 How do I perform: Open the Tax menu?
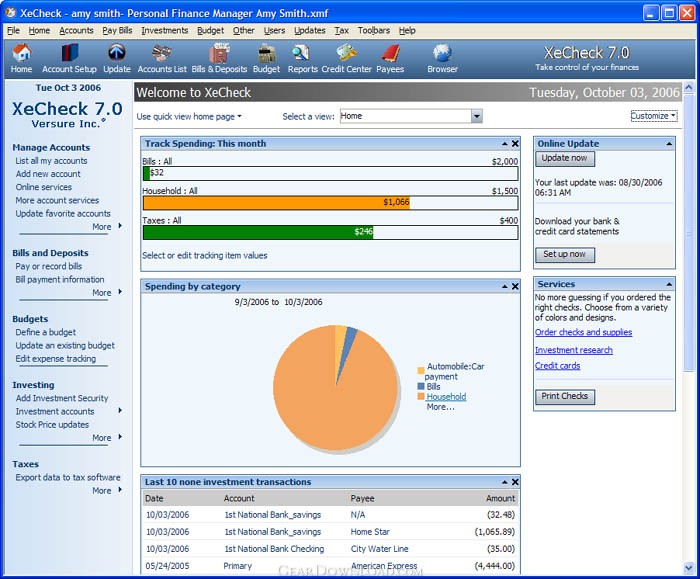pos(342,30)
